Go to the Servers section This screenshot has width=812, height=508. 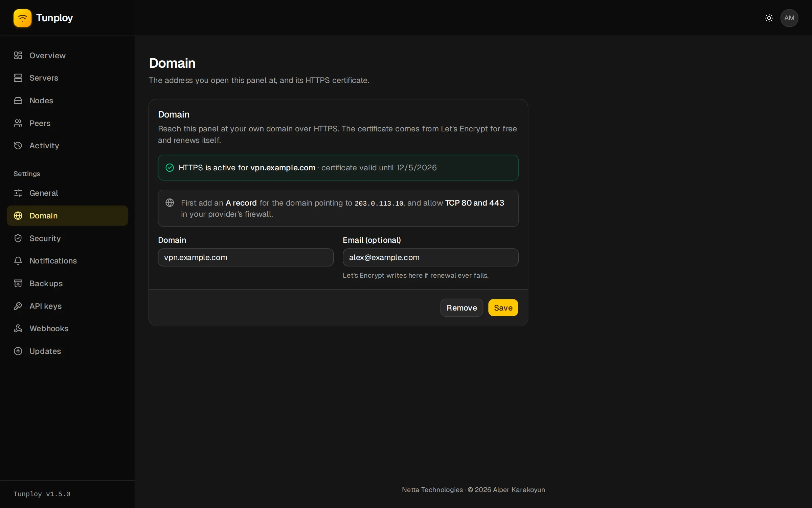[67, 78]
